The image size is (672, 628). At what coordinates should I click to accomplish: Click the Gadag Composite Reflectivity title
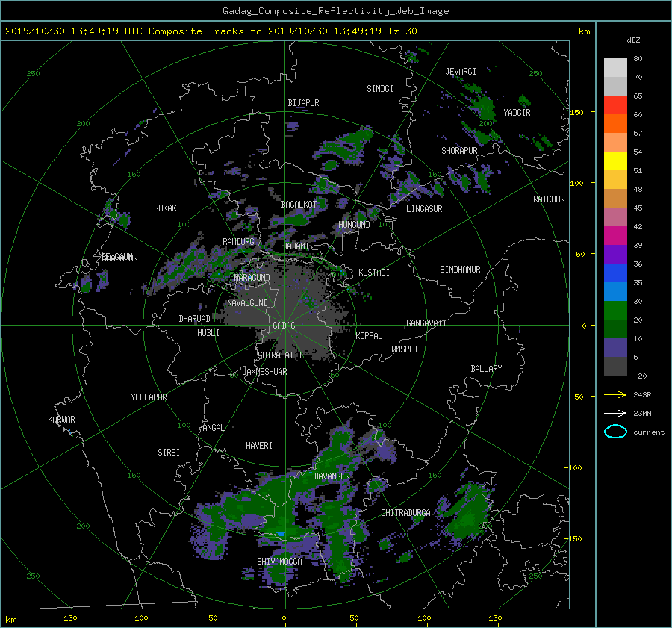pyautogui.click(x=335, y=11)
